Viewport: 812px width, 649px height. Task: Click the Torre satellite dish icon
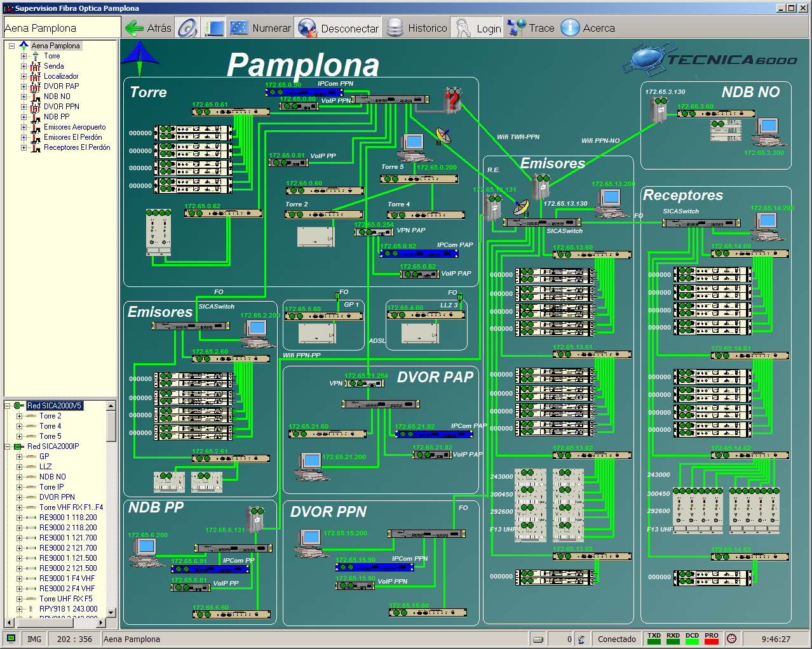click(x=443, y=135)
